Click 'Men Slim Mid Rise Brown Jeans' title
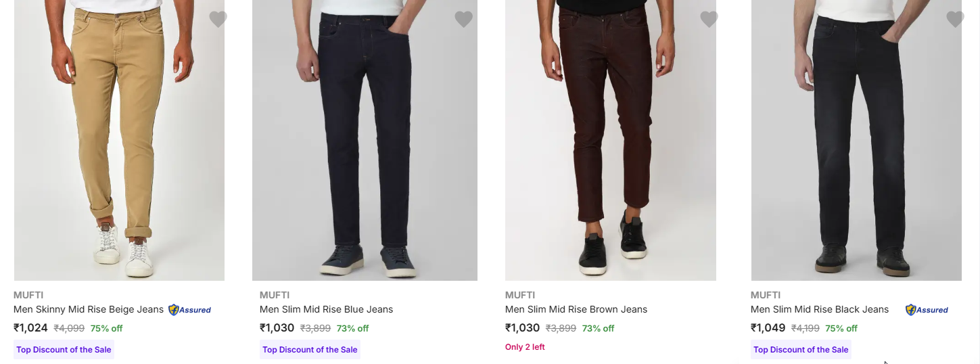The image size is (980, 364). [576, 309]
